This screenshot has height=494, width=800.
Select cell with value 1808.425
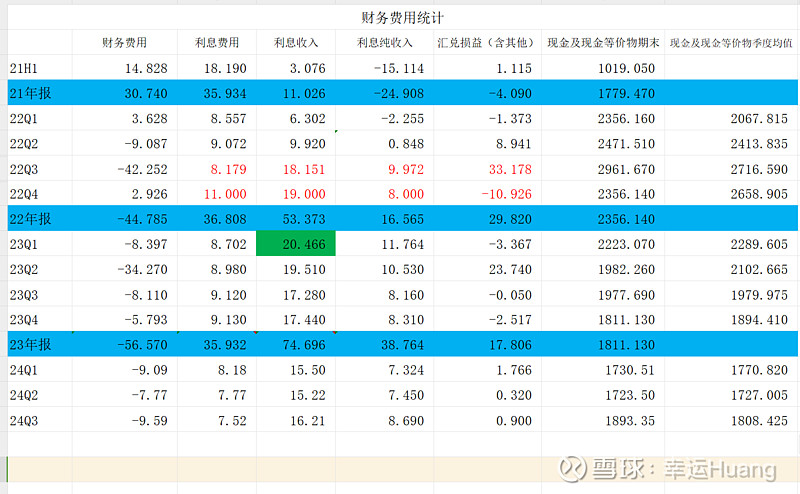(759, 421)
